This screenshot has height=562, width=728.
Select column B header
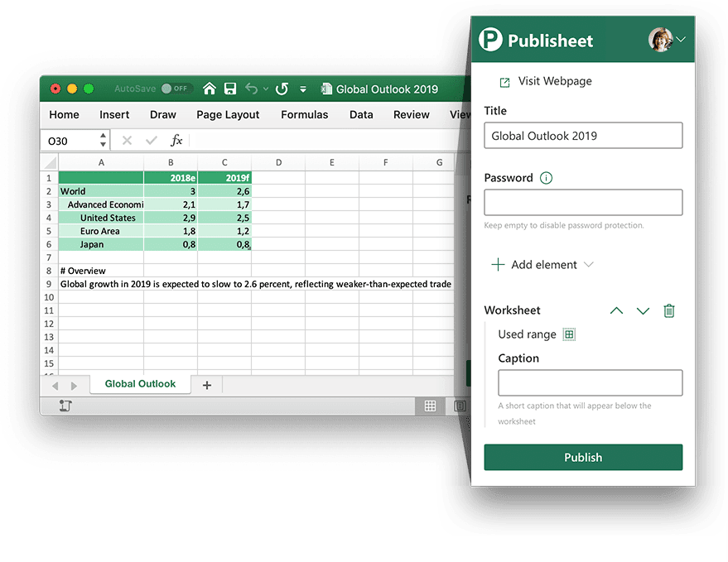[171, 162]
